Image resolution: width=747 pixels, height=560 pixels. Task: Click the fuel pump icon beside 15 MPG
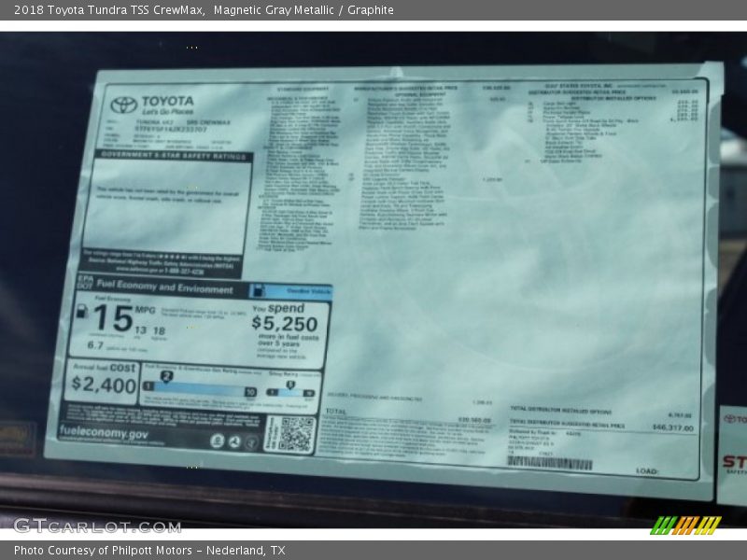click(x=82, y=311)
